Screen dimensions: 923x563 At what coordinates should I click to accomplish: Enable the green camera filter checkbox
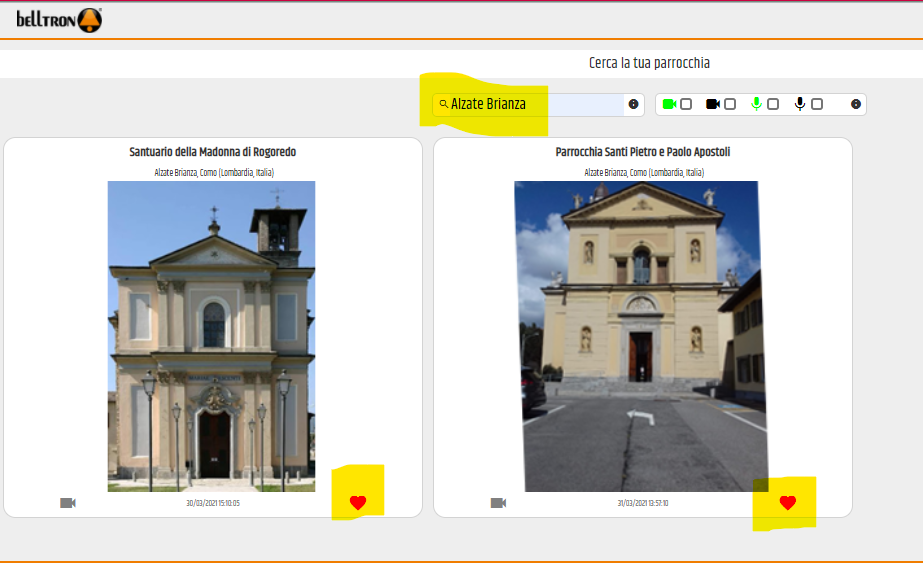[x=686, y=104]
